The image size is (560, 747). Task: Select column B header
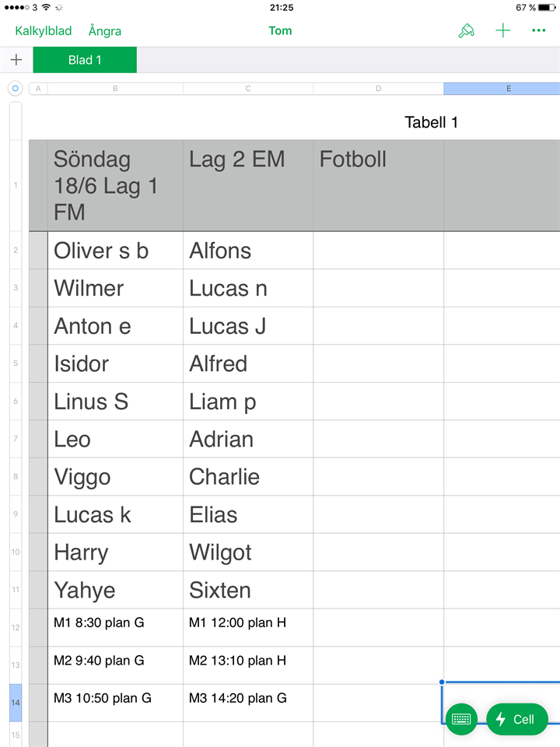115,89
